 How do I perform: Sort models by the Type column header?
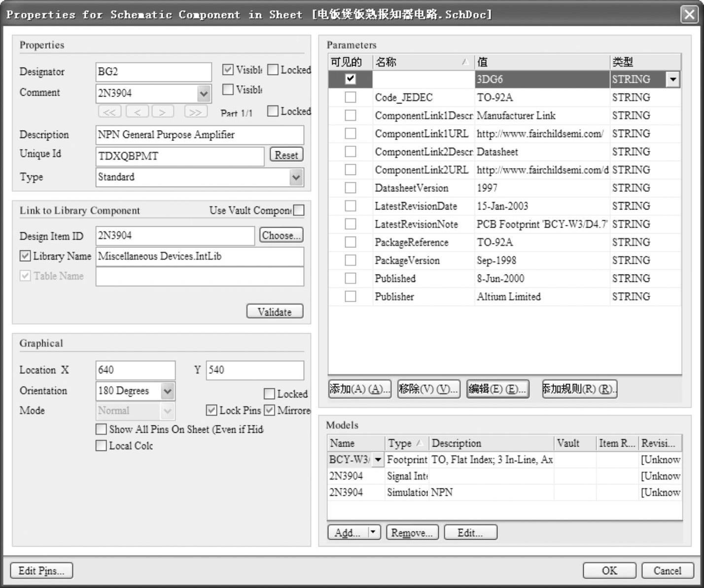coord(406,443)
